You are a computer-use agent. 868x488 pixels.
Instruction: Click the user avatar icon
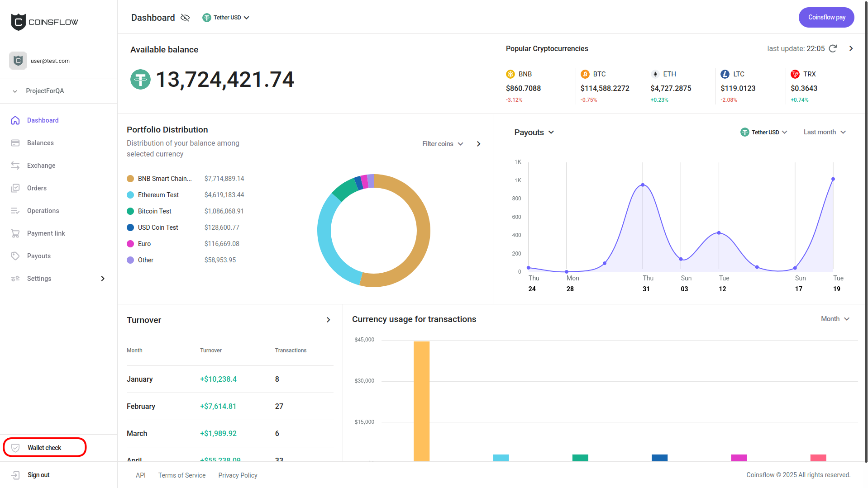click(18, 61)
